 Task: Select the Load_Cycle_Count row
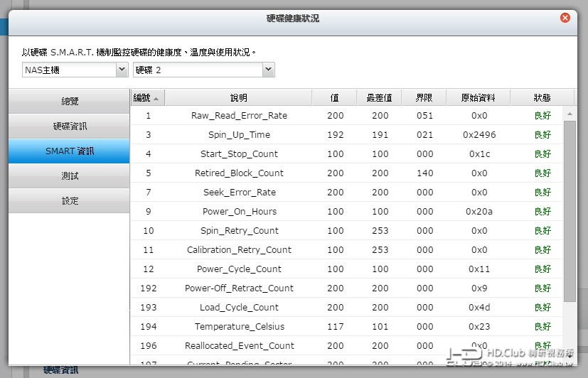346,307
